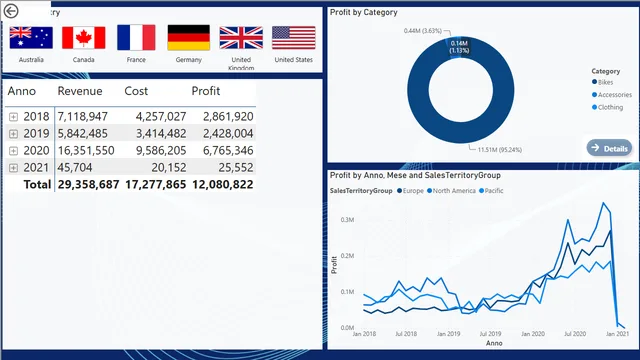
Task: Click Pacific legend entry
Action: (x=491, y=191)
